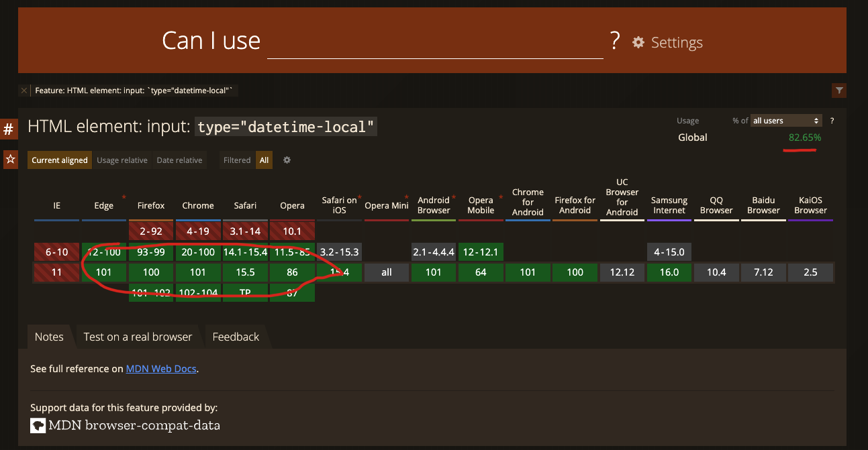Click the Can I use search field

pyautogui.click(x=435, y=43)
